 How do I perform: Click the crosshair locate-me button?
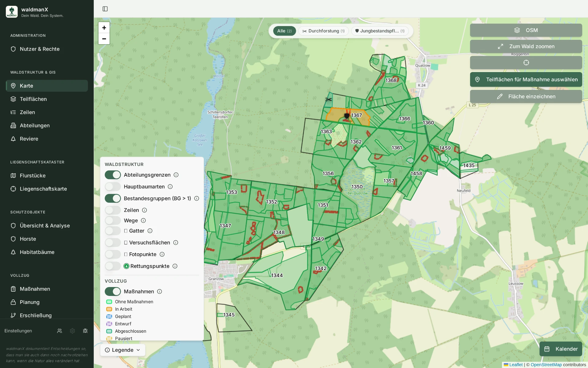pyautogui.click(x=526, y=63)
